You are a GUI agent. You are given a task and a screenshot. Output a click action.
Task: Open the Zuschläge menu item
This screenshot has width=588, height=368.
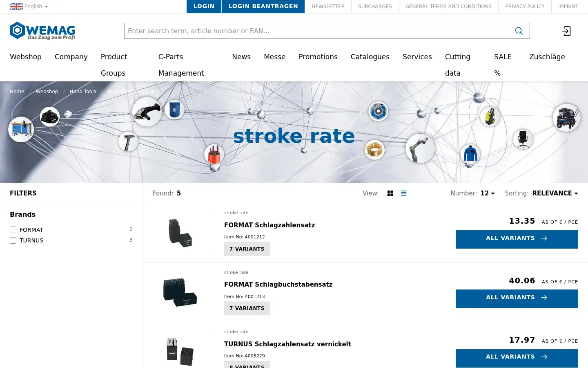click(547, 57)
